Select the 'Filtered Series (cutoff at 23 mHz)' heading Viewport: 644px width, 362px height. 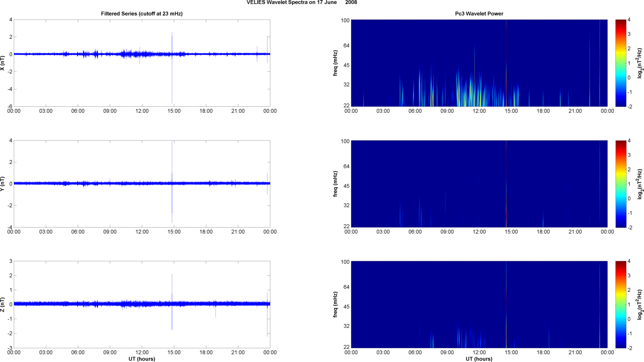(142, 14)
